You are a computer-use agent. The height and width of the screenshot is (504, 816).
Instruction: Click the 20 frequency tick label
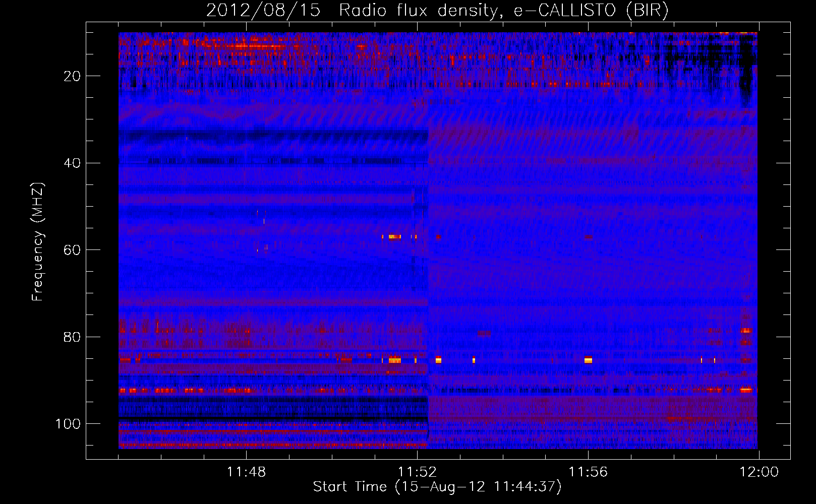coord(72,76)
